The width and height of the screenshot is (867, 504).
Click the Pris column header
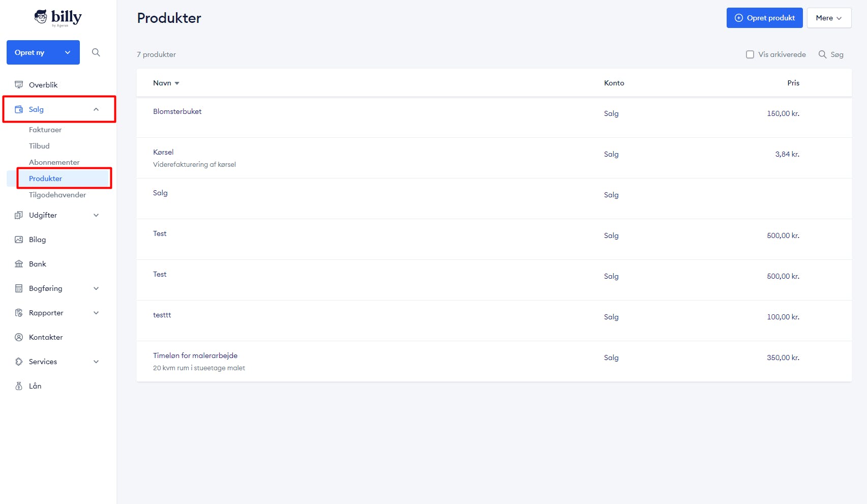(x=793, y=83)
